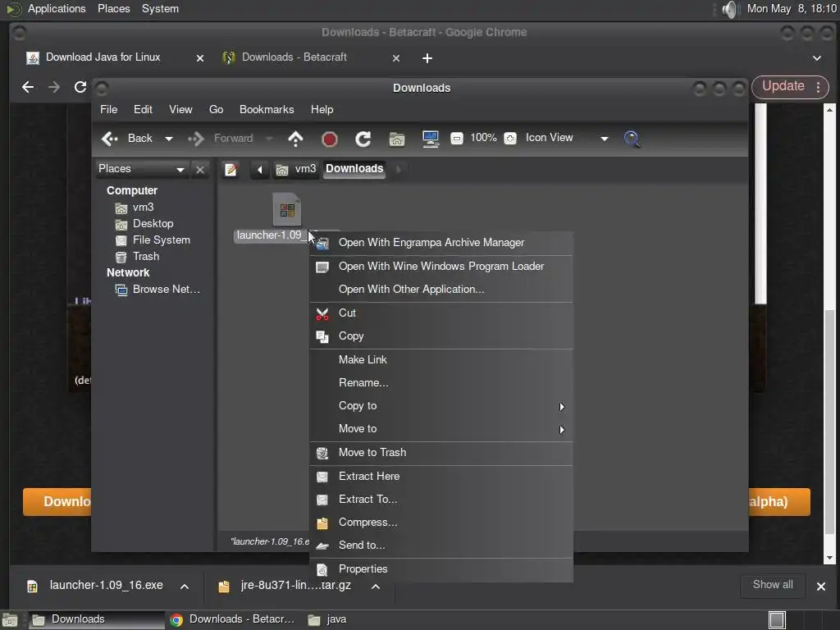
Task: Open the Computer toolbar icon
Action: (430, 139)
